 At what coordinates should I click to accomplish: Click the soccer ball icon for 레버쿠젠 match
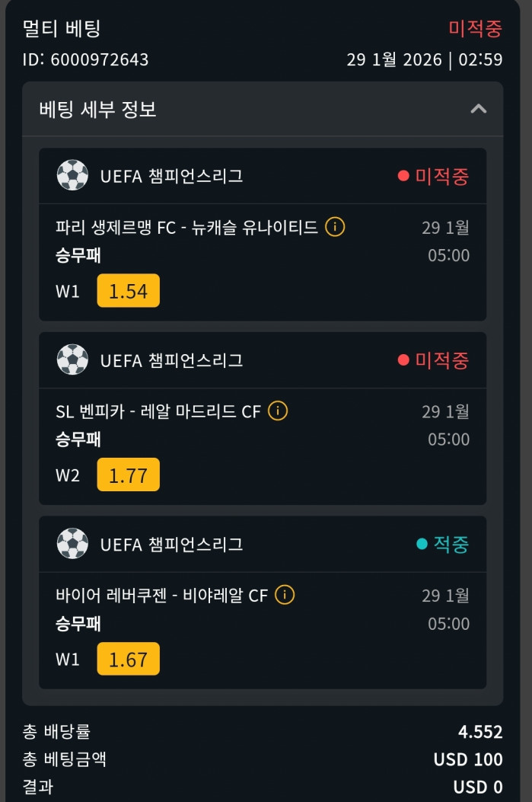point(72,544)
